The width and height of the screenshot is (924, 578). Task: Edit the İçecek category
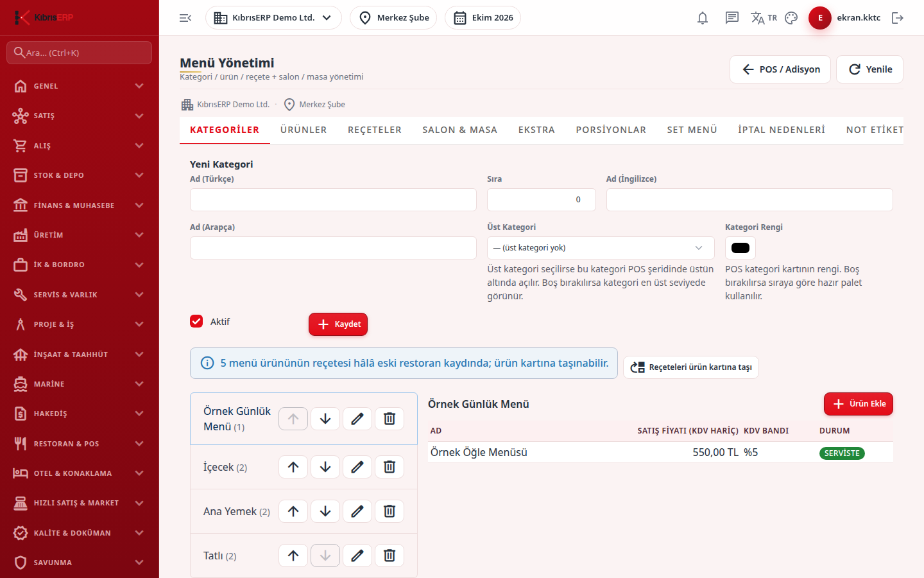click(x=357, y=467)
